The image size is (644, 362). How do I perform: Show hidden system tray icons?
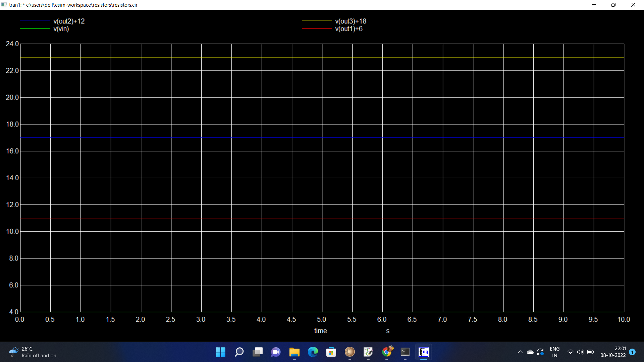520,352
